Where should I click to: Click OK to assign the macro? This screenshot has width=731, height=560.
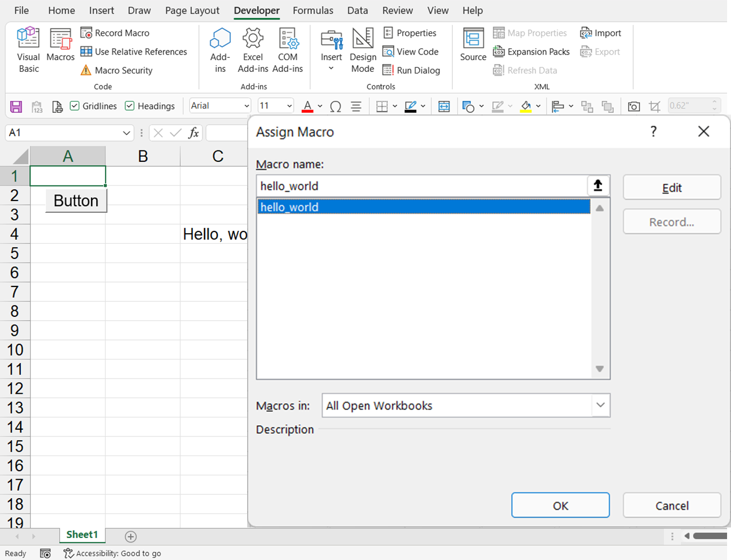coord(560,506)
